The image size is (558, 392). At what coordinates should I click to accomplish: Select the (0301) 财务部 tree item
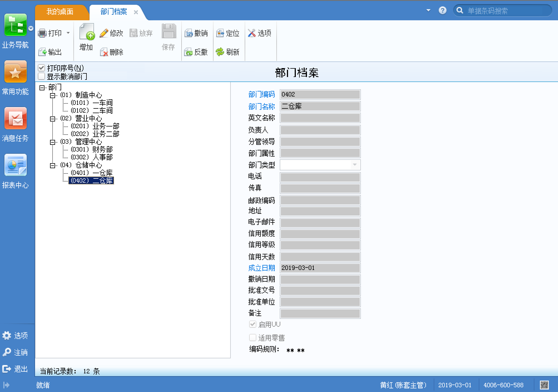point(92,150)
